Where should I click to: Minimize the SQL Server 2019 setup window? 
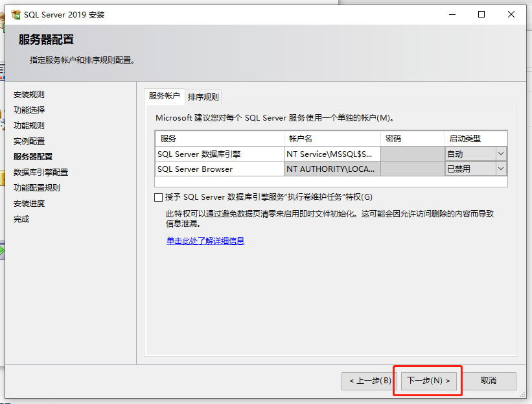(452, 15)
